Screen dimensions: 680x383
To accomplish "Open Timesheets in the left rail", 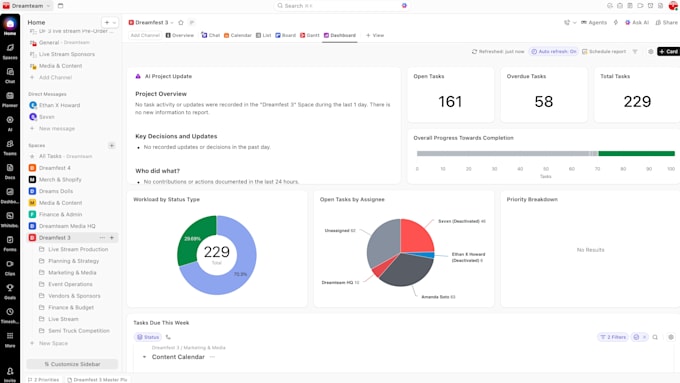I will (x=10, y=315).
